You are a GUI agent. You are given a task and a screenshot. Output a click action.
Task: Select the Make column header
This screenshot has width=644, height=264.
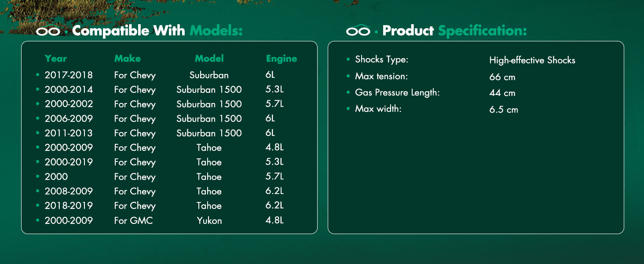(128, 59)
